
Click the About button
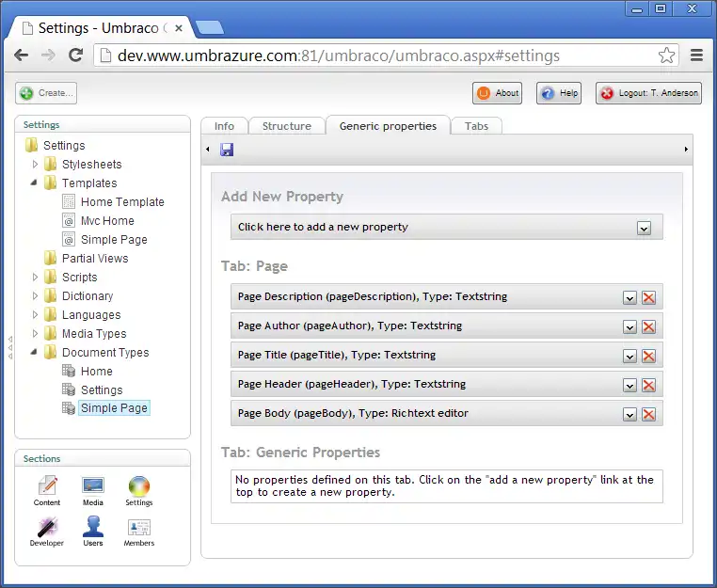497,93
